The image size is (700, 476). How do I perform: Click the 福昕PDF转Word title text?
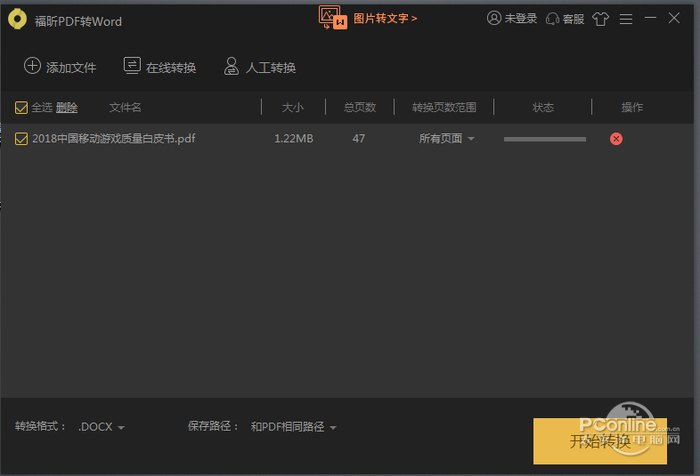click(x=78, y=21)
